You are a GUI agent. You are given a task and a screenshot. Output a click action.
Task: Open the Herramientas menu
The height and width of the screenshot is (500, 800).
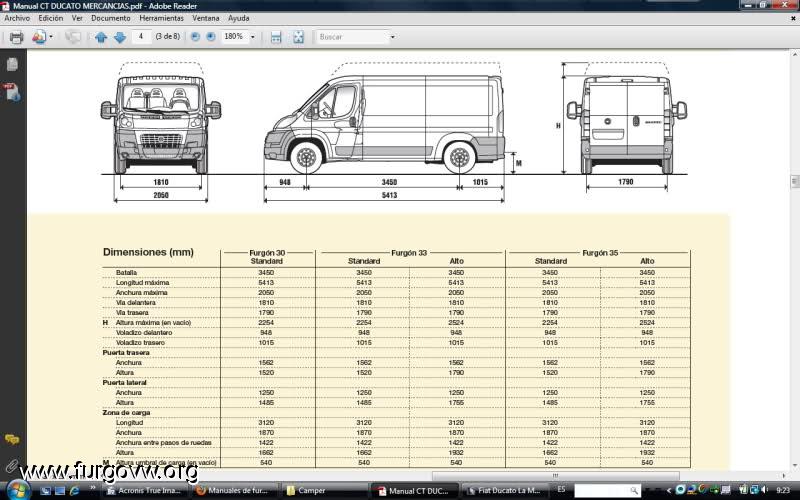161,18
